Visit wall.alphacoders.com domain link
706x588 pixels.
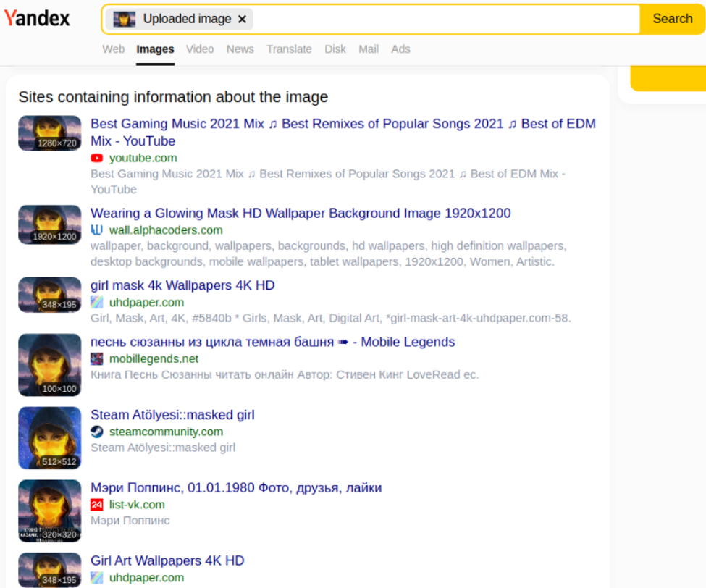(166, 230)
